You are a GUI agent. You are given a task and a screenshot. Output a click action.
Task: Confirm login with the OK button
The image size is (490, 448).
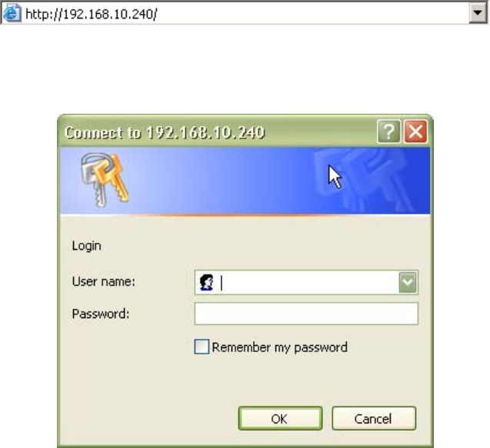click(x=280, y=419)
